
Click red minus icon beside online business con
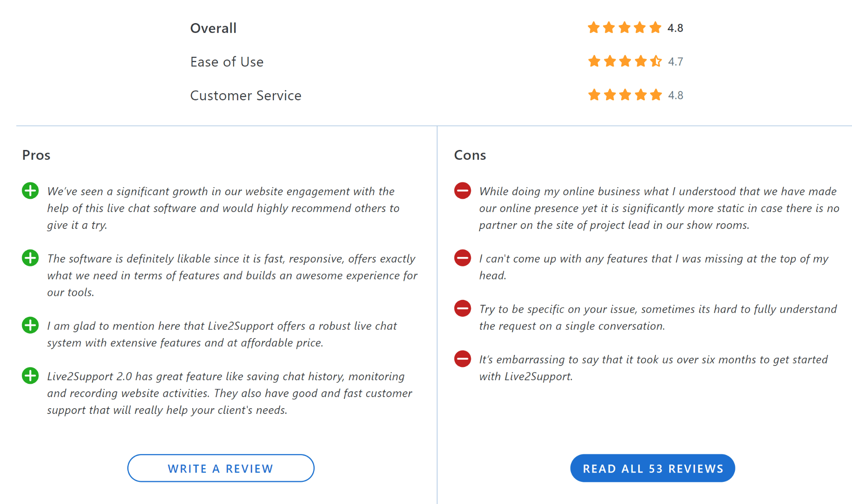click(462, 191)
